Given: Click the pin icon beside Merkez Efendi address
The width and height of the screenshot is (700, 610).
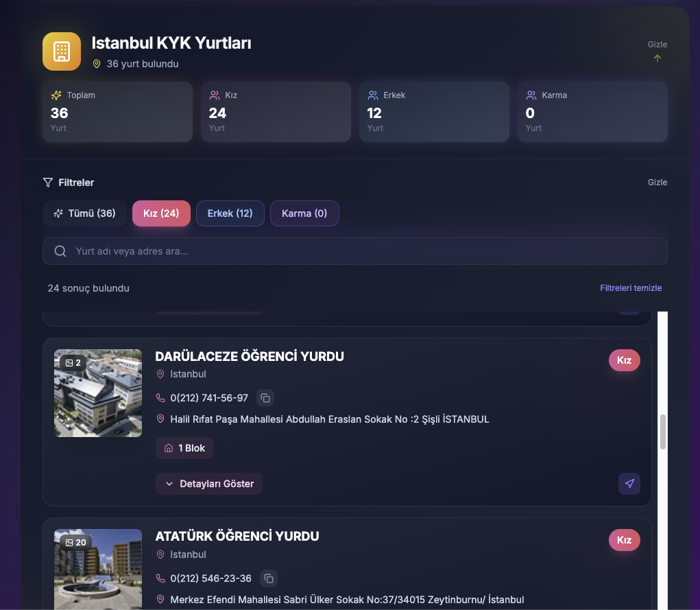Looking at the screenshot, I should pos(160,599).
